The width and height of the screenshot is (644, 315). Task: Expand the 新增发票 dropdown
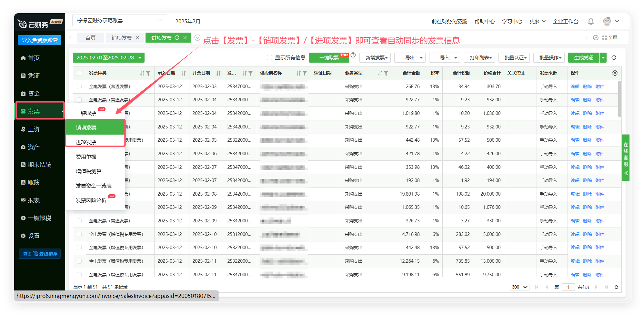pyautogui.click(x=375, y=57)
